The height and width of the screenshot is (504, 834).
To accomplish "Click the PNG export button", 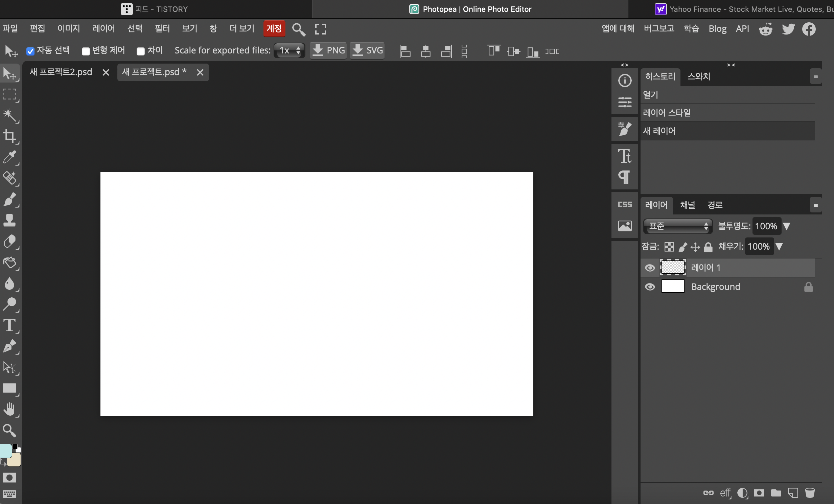I will pyautogui.click(x=328, y=50).
